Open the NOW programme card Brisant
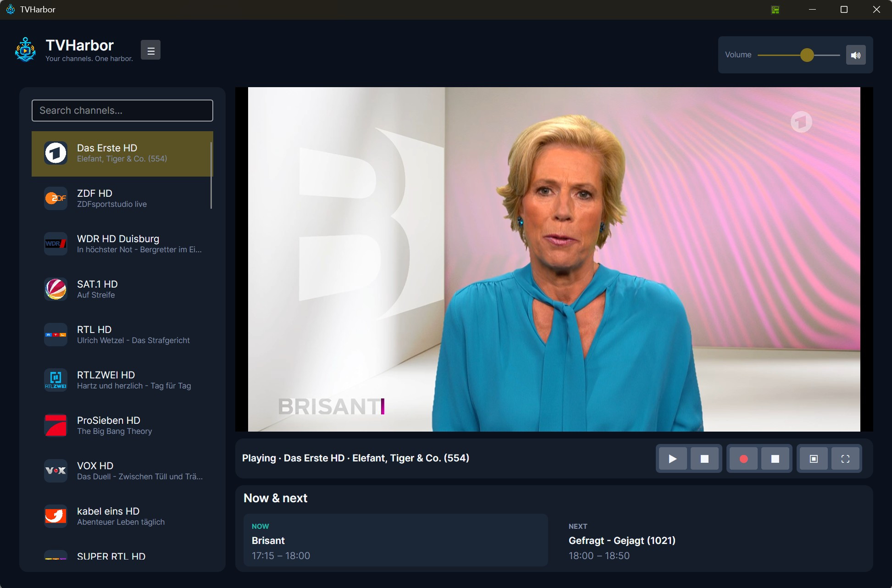The image size is (892, 588). click(x=395, y=540)
